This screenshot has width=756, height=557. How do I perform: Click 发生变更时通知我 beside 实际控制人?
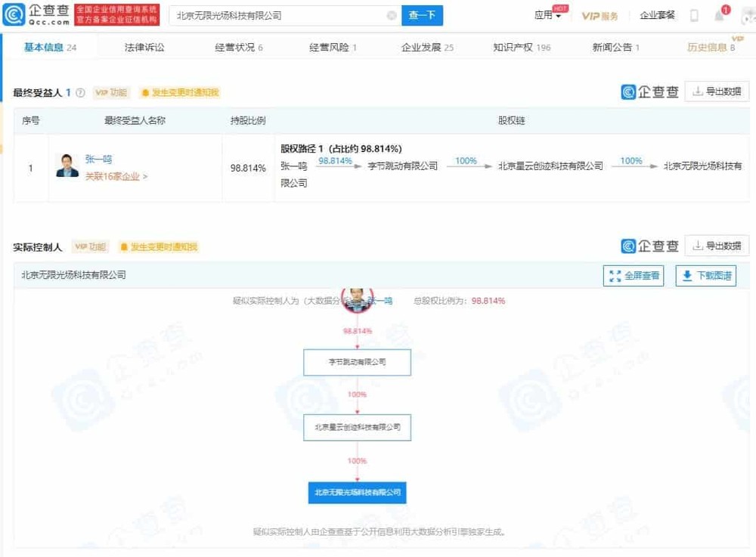click(159, 246)
